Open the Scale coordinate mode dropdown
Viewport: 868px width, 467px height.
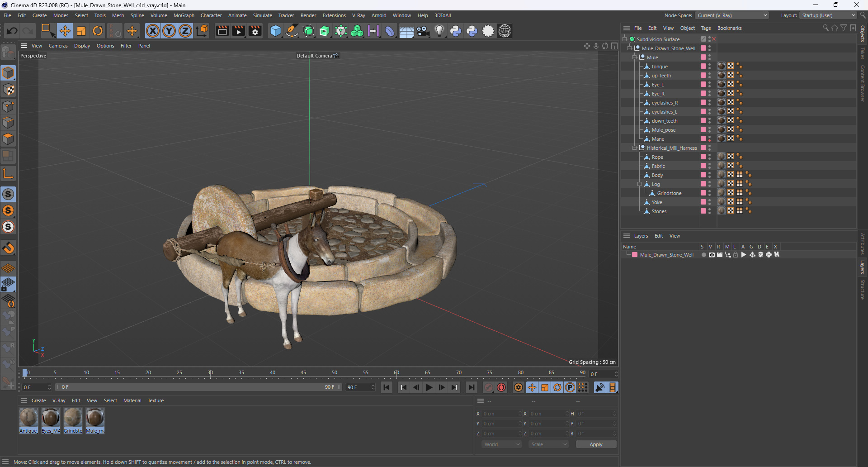pos(548,444)
